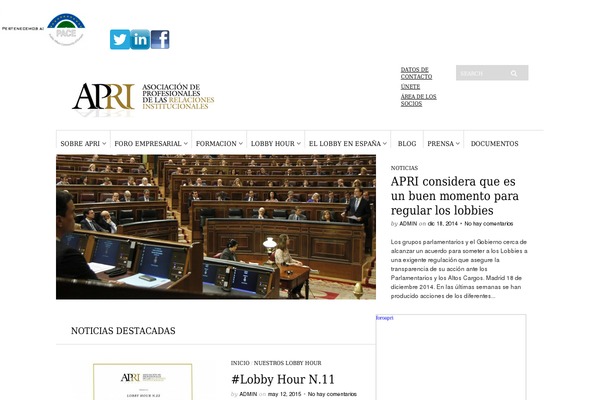The height and width of the screenshot is (400, 600).
Task: Click the parliament chamber featured image
Action: click(x=216, y=227)
